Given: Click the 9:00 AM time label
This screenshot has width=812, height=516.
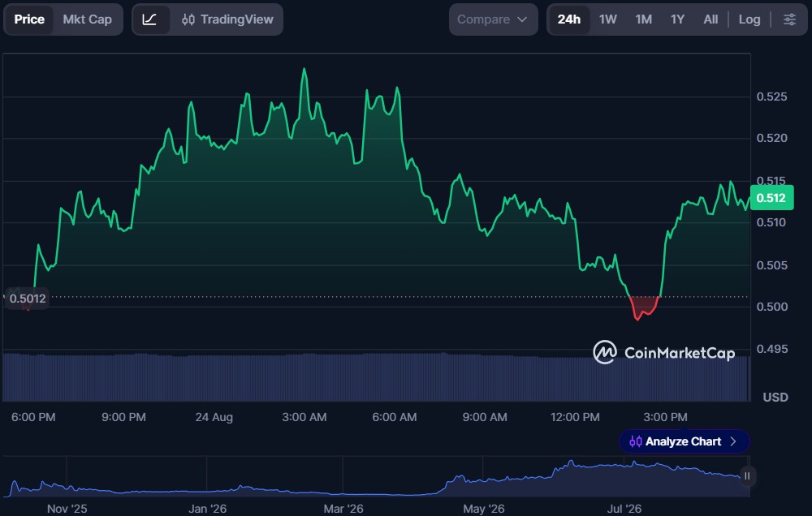Looking at the screenshot, I should coord(485,417).
